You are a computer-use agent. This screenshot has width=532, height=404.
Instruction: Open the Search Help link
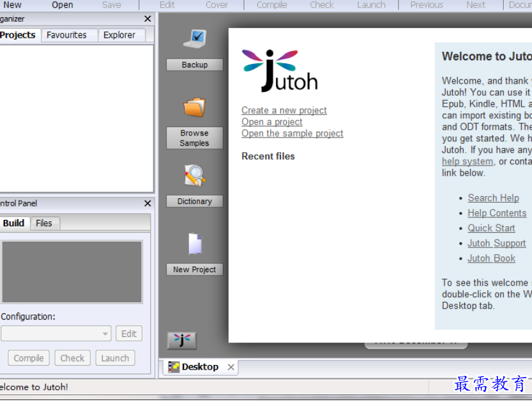493,198
